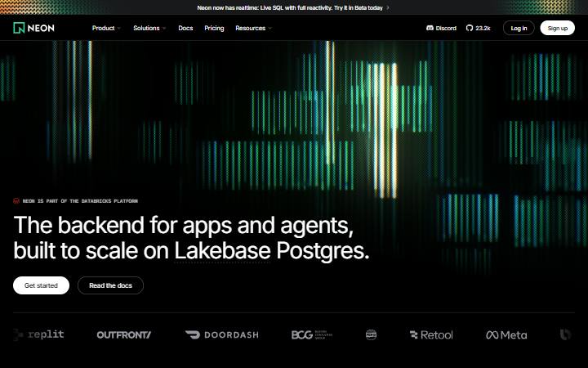588x368 pixels.
Task: Expand the Solutions dropdown menu
Action: point(149,28)
